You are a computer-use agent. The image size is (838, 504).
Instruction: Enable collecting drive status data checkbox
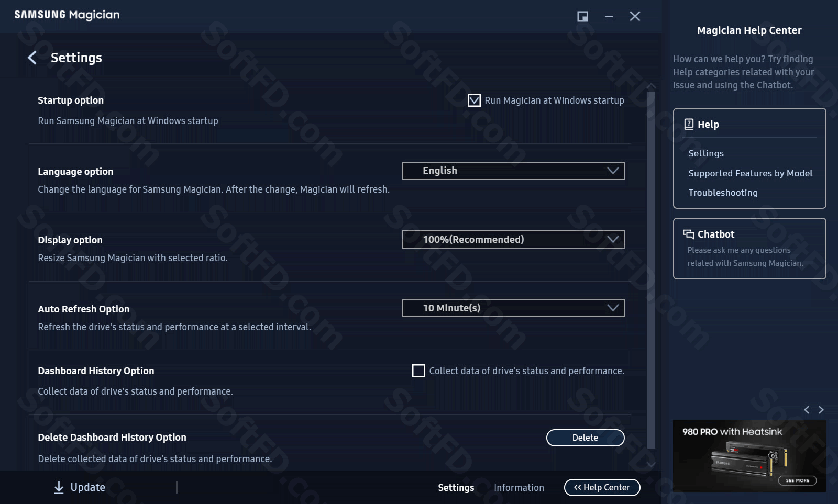tap(418, 371)
